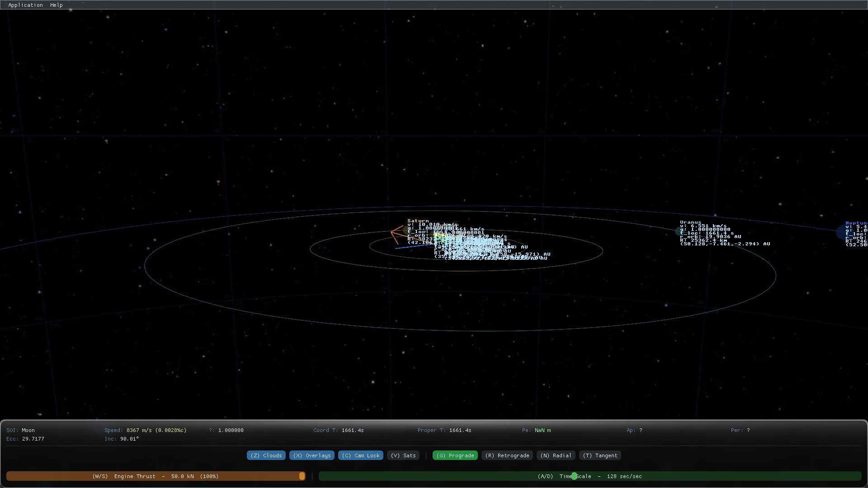Open the Help menu
Viewport: 868px width, 488px height.
tap(57, 5)
